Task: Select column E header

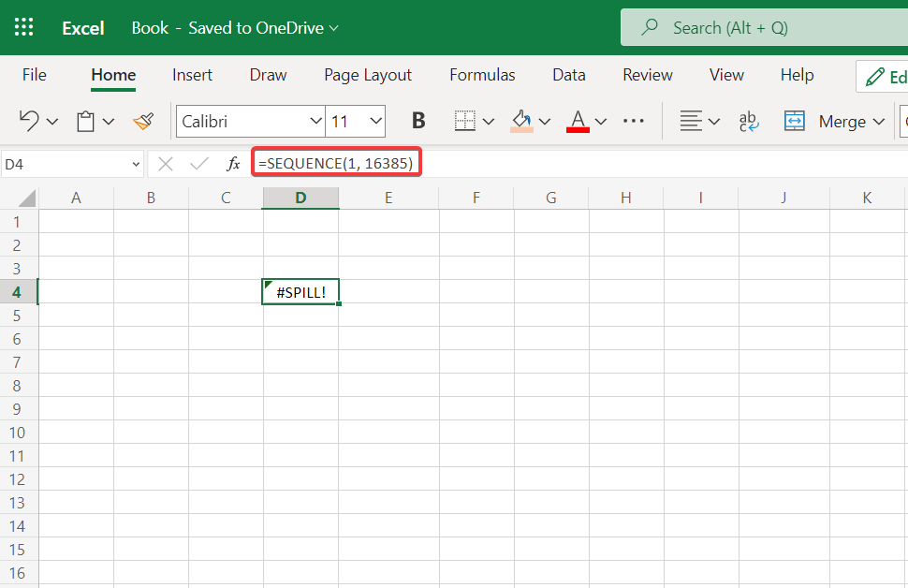Action: point(388,198)
